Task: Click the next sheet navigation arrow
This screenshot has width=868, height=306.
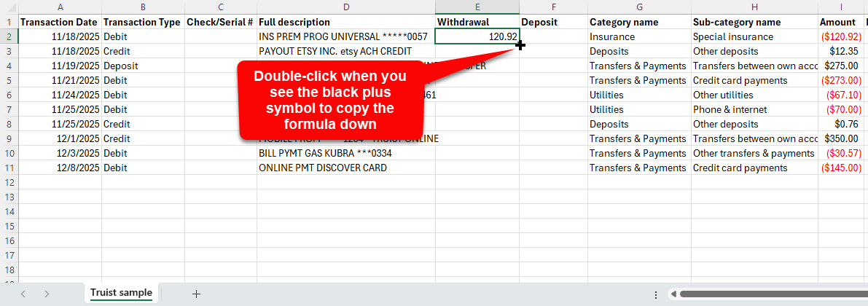Action: click(x=47, y=294)
